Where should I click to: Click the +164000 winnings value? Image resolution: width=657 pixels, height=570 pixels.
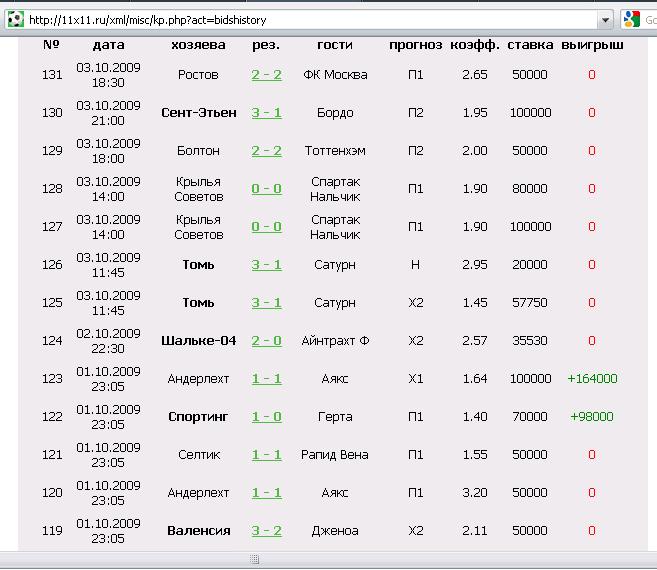click(x=592, y=379)
